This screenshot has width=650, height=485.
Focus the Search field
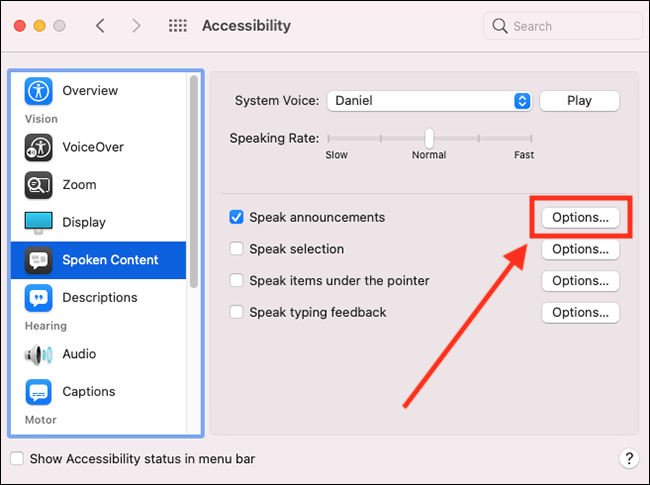click(563, 26)
